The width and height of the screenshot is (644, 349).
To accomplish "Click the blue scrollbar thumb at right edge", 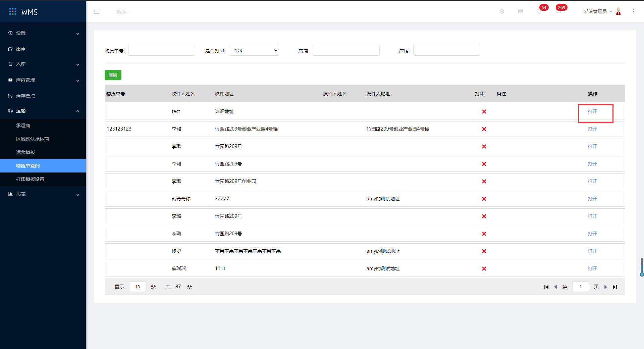I will 642,267.
